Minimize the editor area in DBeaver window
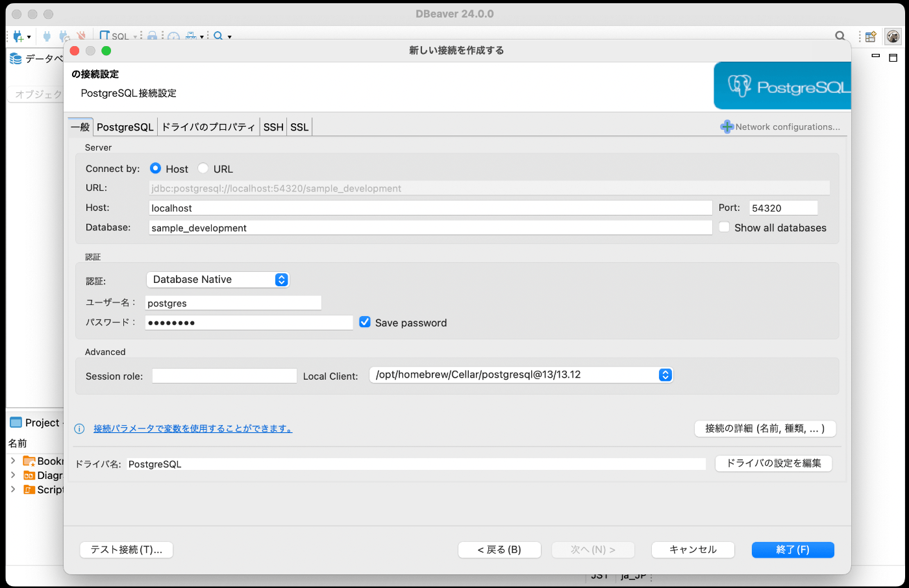This screenshot has width=909, height=588. (x=875, y=56)
